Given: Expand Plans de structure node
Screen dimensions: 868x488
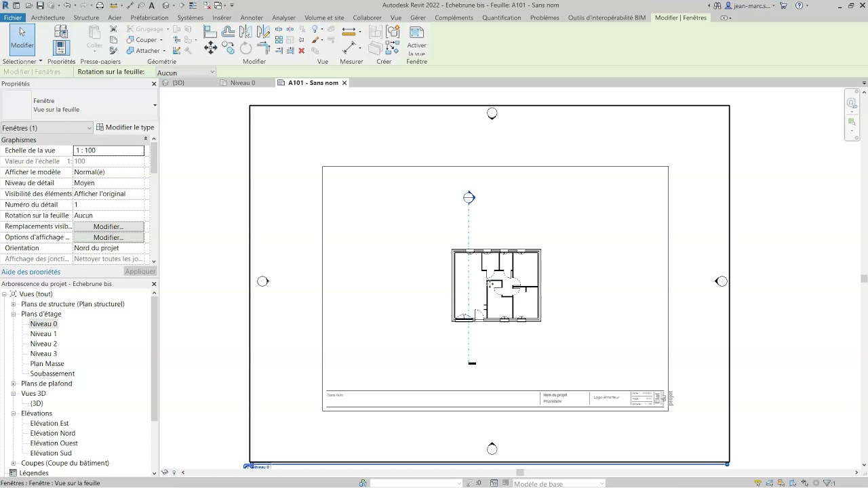Looking at the screenshot, I should [13, 304].
